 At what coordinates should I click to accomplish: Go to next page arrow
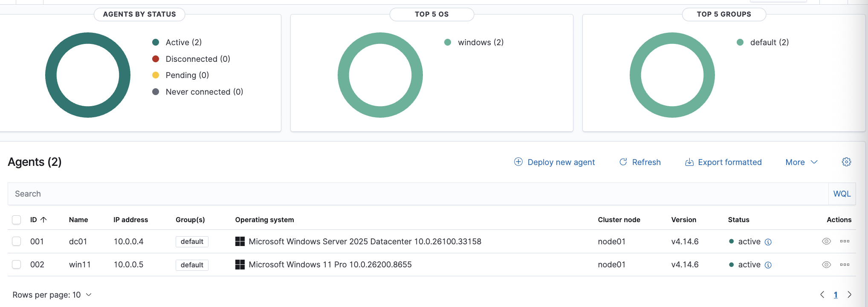pyautogui.click(x=849, y=295)
